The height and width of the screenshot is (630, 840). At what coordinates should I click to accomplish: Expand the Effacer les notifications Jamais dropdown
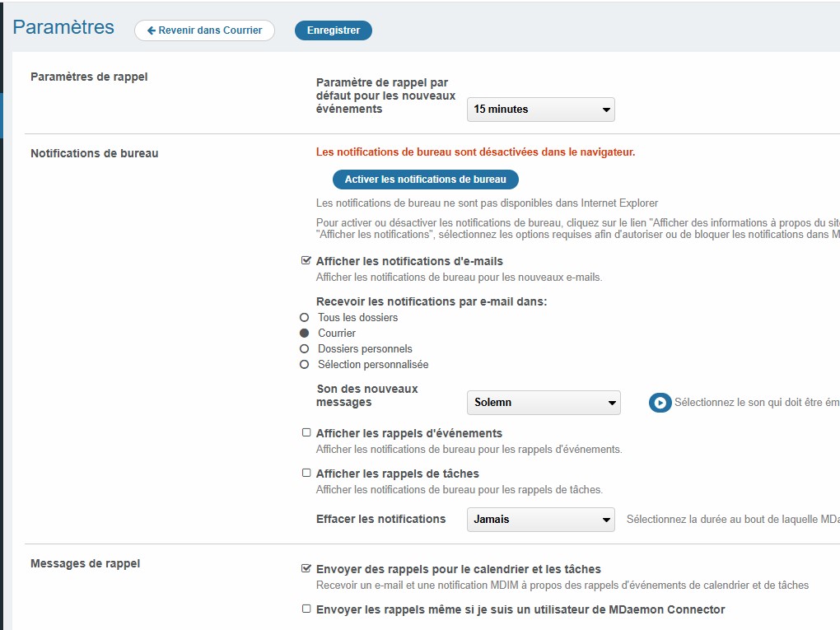click(x=540, y=520)
